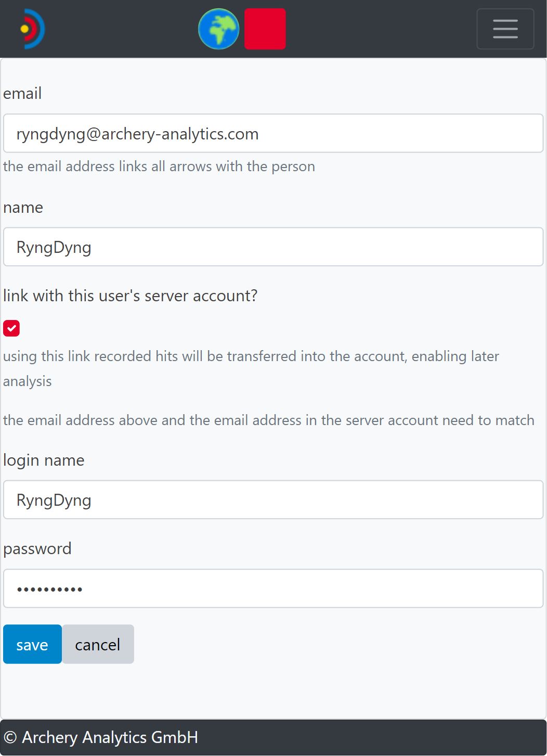The image size is (547, 756).
Task: Click into the name text field
Action: [x=273, y=247]
